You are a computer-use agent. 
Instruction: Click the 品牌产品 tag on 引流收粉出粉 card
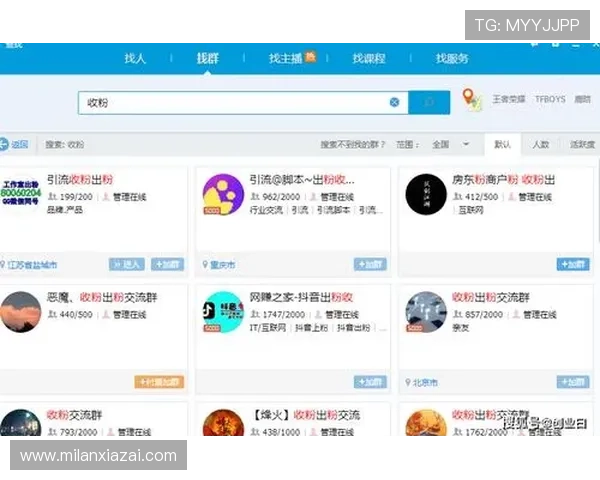point(65,210)
